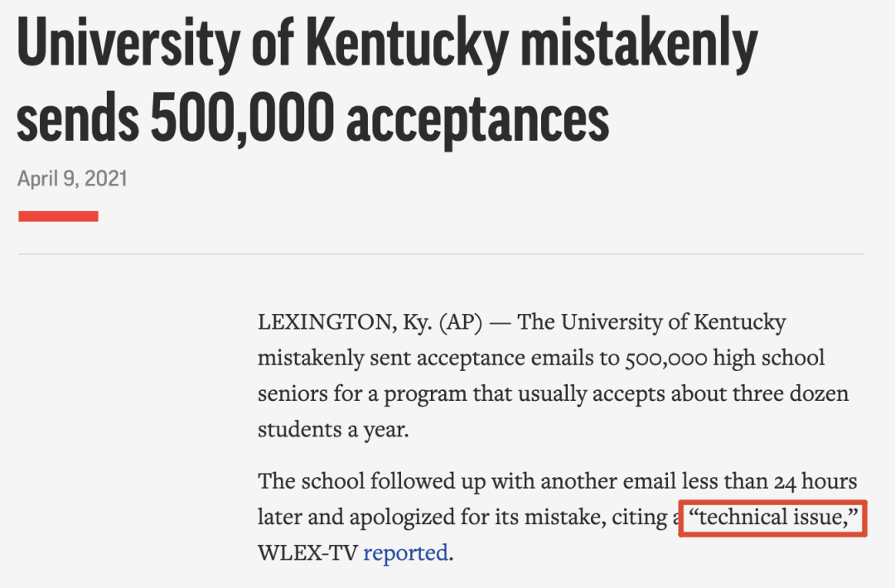Click the word "WLEX-TV" in second paragraph
Screen dimensions: 895x588
[307, 552]
